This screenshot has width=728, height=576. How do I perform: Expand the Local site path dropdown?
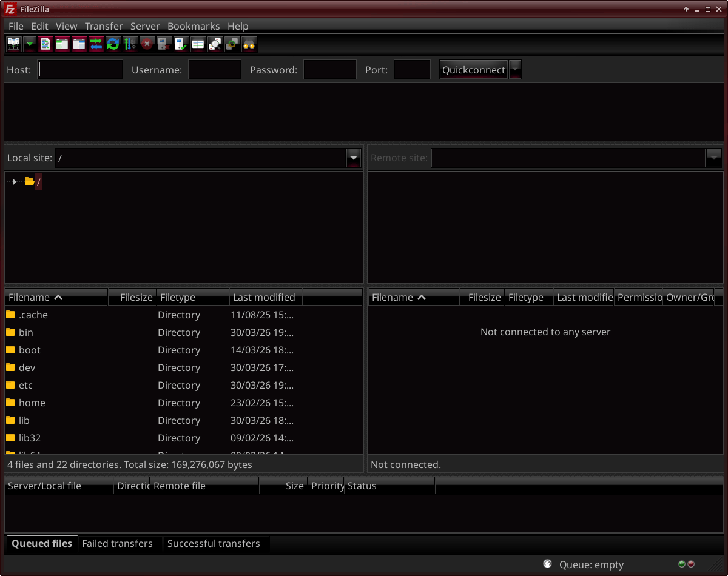point(354,158)
